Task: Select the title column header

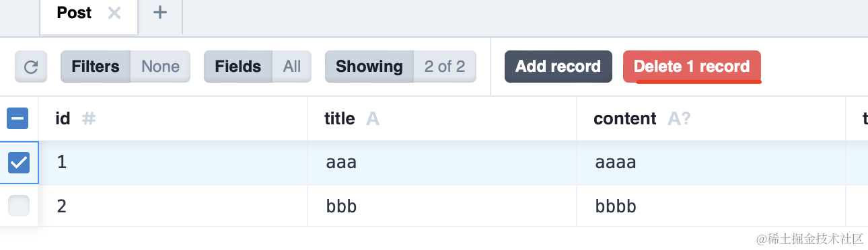Action: coord(442,119)
